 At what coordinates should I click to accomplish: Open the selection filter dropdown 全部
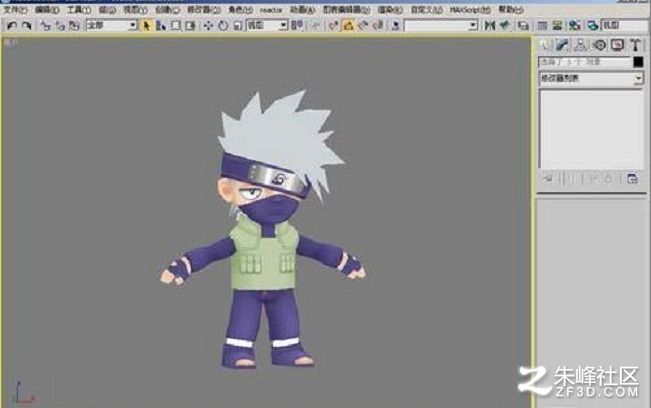click(112, 25)
